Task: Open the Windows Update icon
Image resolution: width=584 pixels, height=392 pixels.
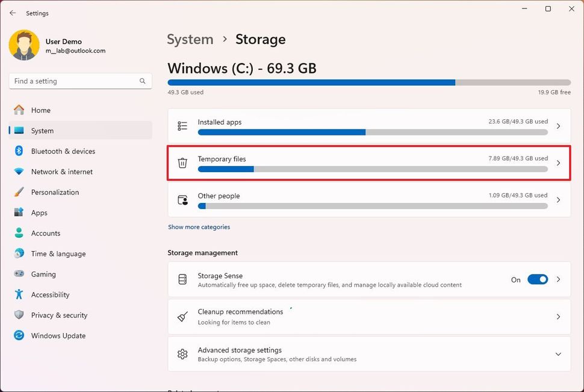Action: 19,335
